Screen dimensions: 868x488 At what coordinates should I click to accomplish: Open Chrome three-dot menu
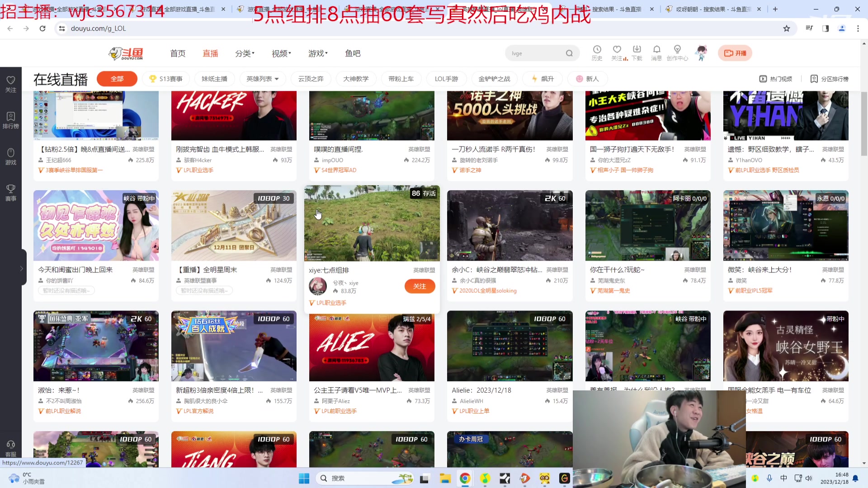coord(858,28)
